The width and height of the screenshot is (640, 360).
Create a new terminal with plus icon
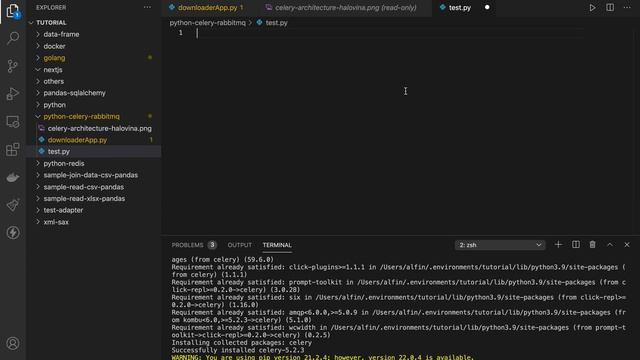(x=558, y=244)
